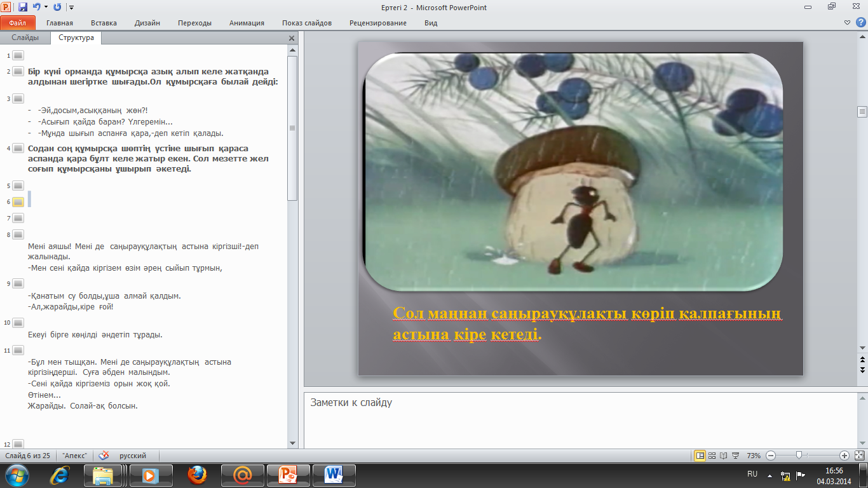Viewport: 868px width, 488px height.
Task: Click the Undo arrow icon
Action: [x=37, y=7]
